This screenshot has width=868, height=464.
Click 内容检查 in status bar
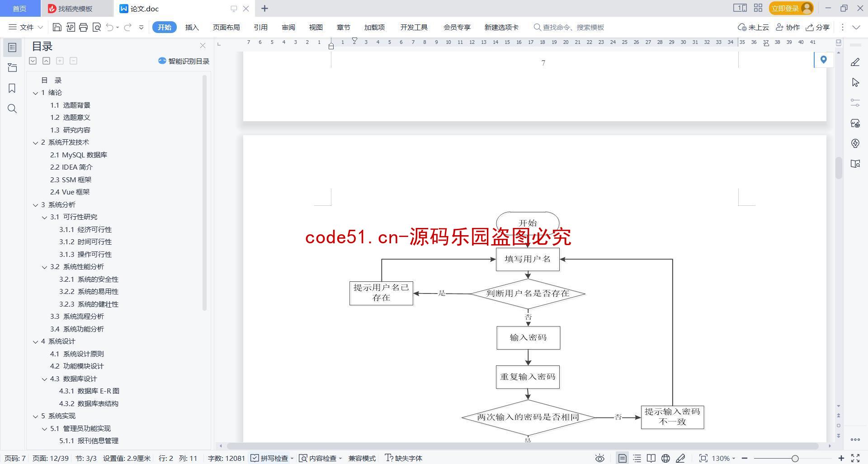click(x=321, y=458)
